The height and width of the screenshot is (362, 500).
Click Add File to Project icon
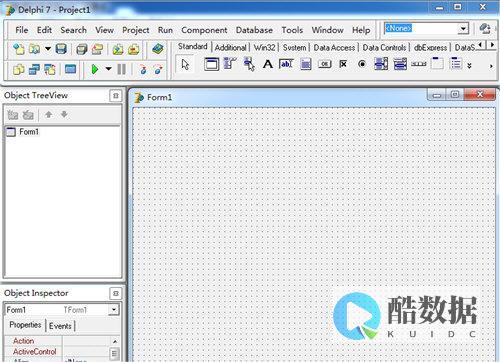[x=118, y=49]
